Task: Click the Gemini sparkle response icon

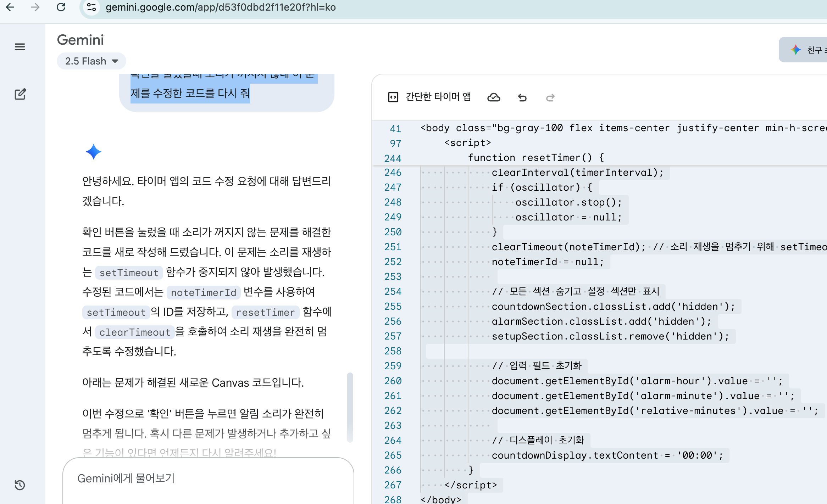Action: 94,152
